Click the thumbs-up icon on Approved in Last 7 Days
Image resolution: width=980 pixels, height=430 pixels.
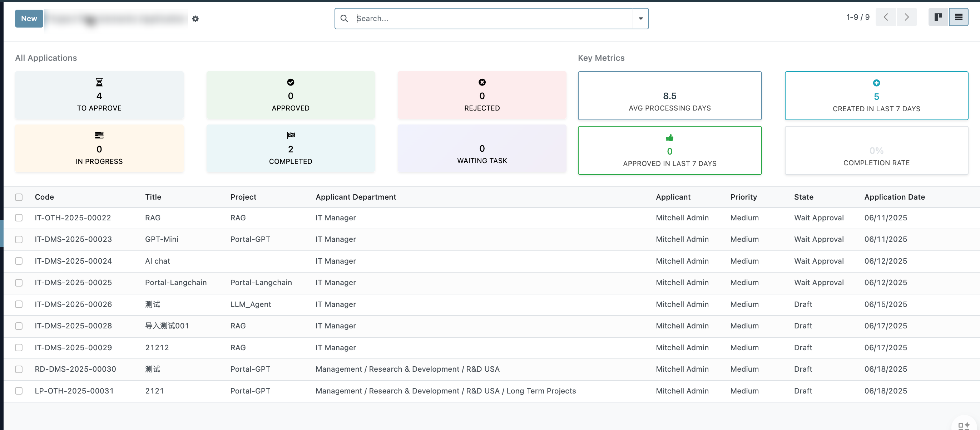pyautogui.click(x=669, y=138)
